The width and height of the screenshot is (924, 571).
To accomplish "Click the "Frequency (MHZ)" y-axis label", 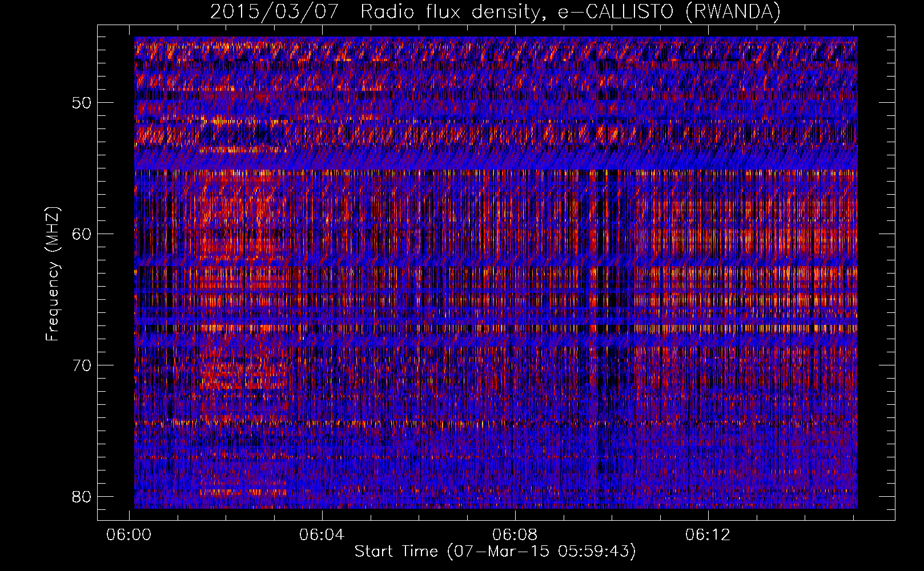I will [x=53, y=274].
